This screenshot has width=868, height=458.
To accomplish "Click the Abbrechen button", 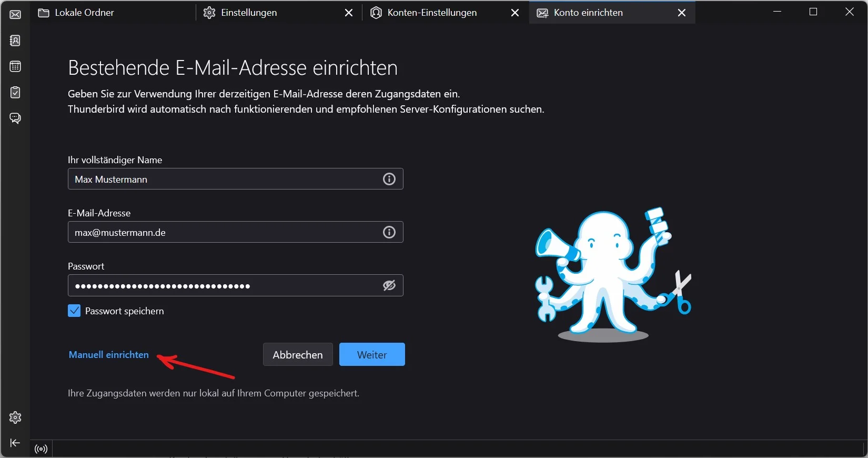I will [298, 354].
